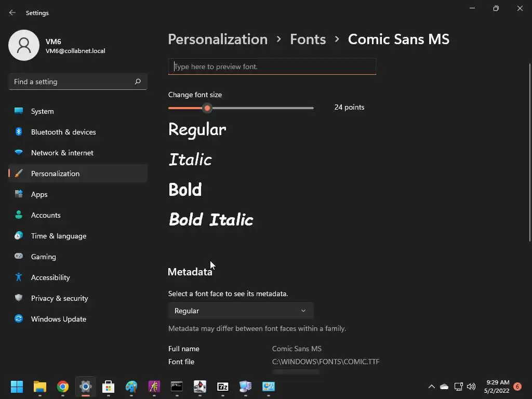Open the command prompt taskbar icon
The width and height of the screenshot is (532, 399).
177,387
